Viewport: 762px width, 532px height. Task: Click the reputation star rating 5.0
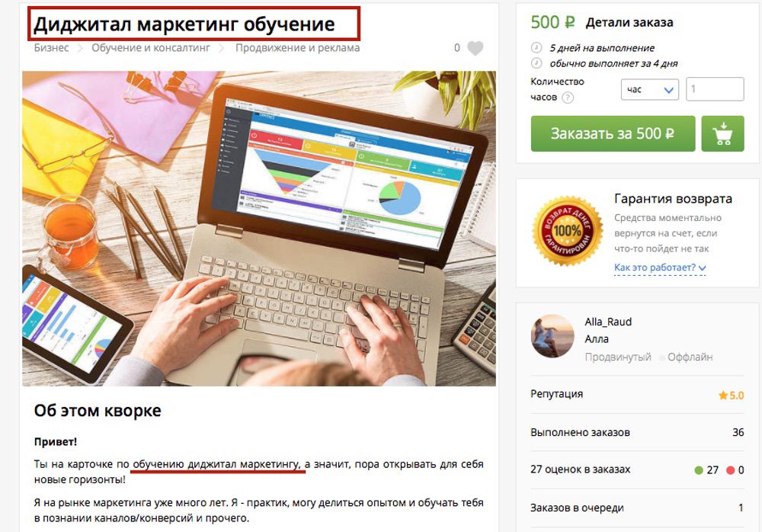tap(731, 396)
